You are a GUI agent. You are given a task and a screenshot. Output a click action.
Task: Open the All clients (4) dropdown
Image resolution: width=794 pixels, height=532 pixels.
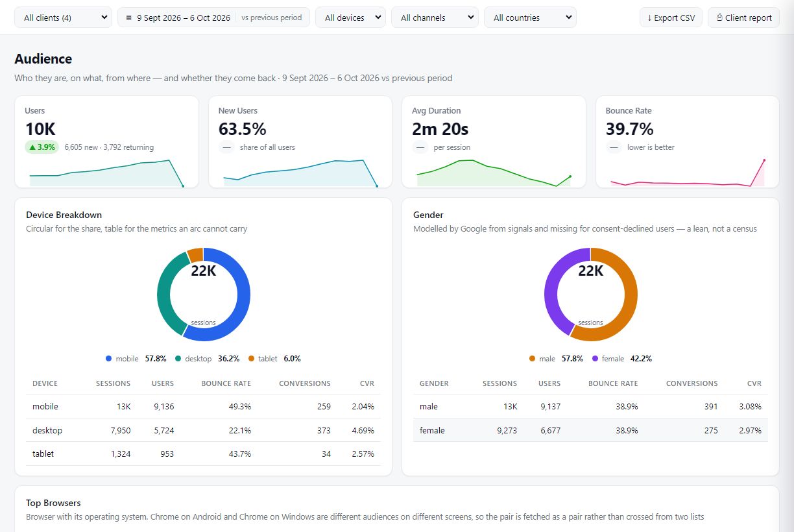(x=63, y=18)
